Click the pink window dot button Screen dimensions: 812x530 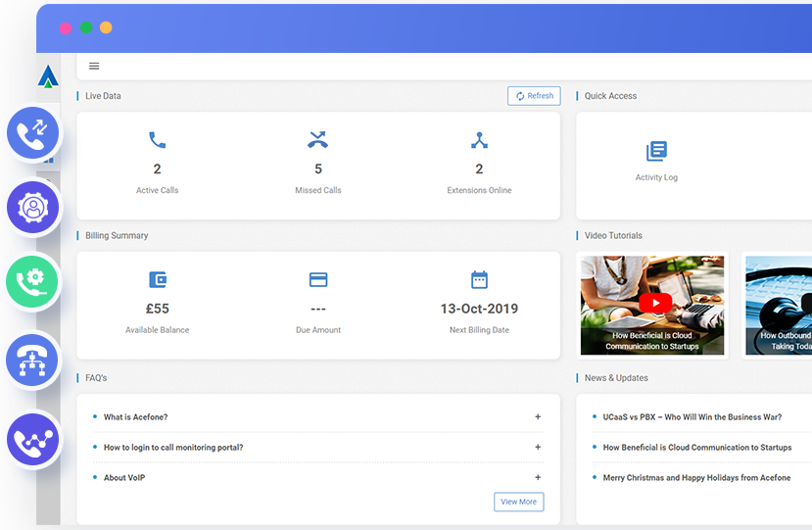click(66, 28)
